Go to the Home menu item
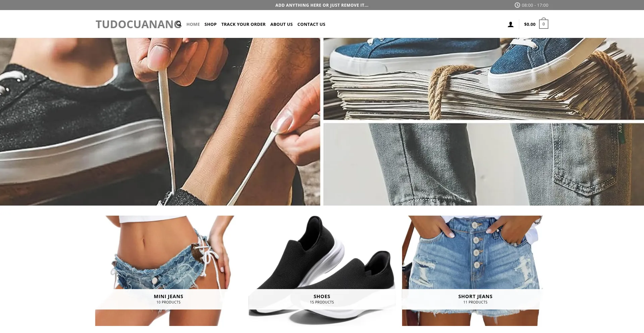Screen dimensions: 644x333 193,24
